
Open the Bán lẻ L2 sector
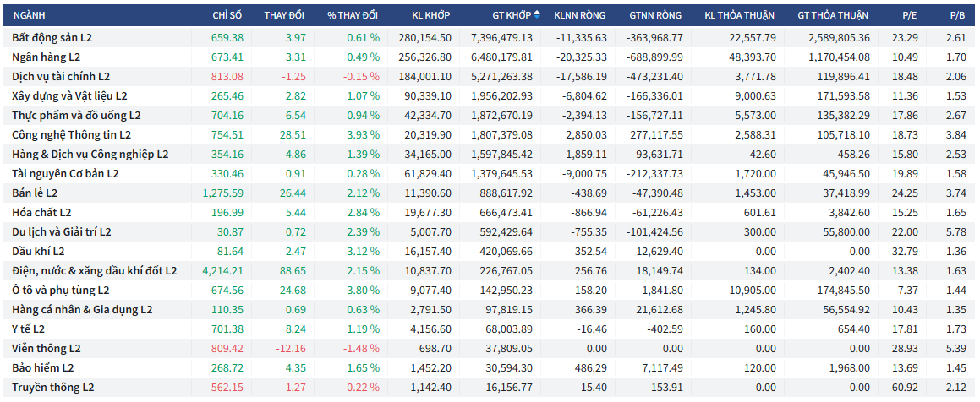pyautogui.click(x=36, y=193)
